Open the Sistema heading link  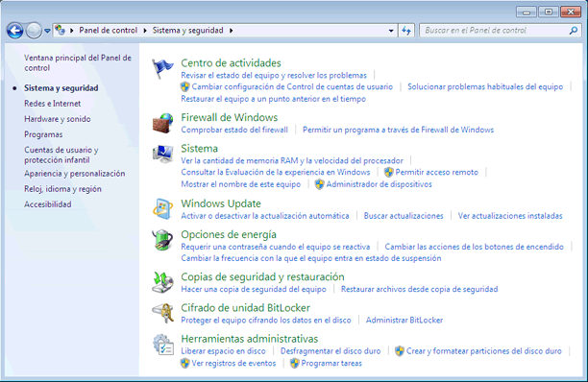199,149
